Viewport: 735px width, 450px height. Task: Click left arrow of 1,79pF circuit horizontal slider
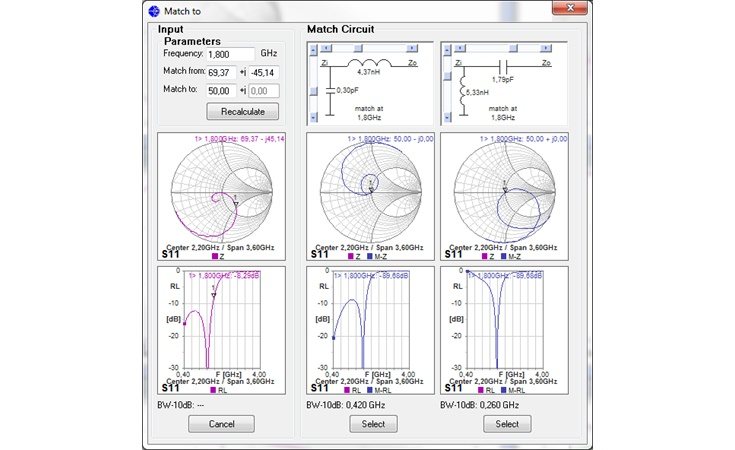pyautogui.click(x=460, y=48)
